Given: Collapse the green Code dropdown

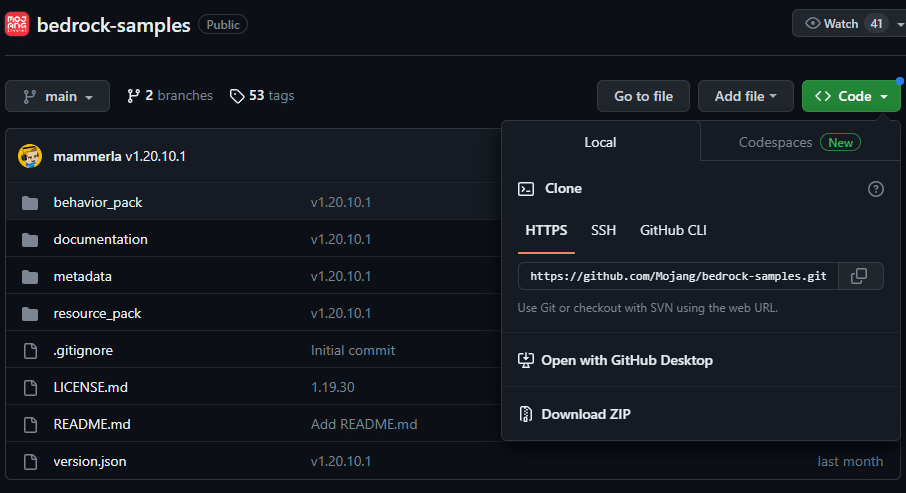Looking at the screenshot, I should pyautogui.click(x=851, y=96).
